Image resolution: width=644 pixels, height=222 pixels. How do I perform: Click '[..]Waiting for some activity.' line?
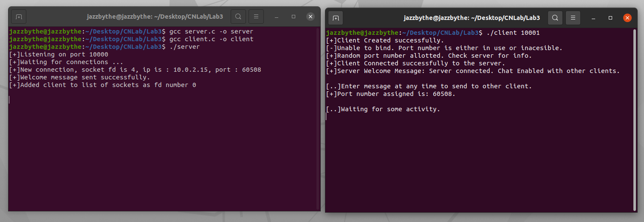(x=383, y=109)
